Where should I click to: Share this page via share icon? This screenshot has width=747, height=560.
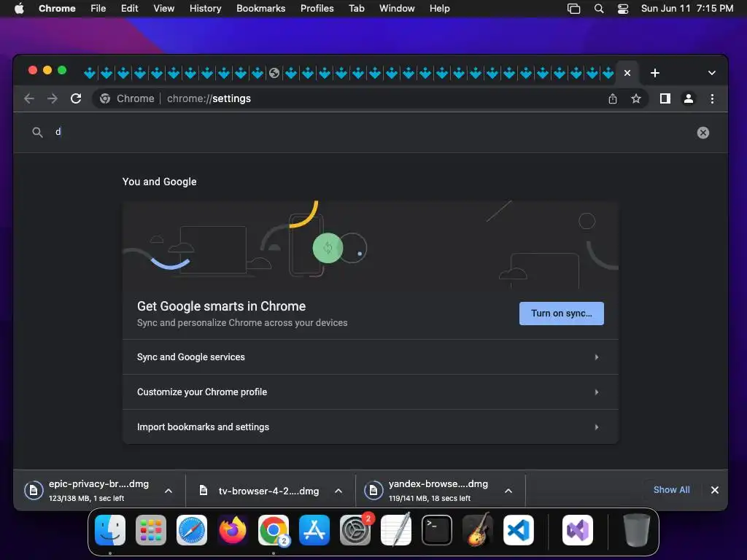click(613, 98)
